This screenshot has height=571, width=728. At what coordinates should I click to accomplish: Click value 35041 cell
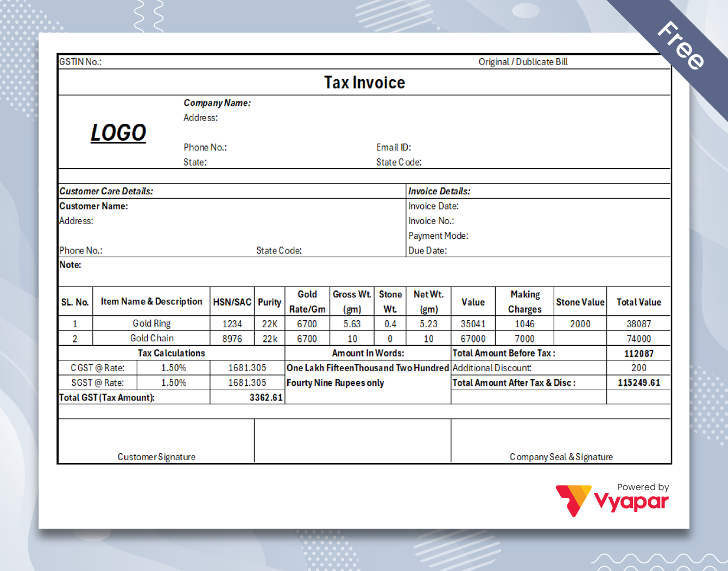[473, 324]
